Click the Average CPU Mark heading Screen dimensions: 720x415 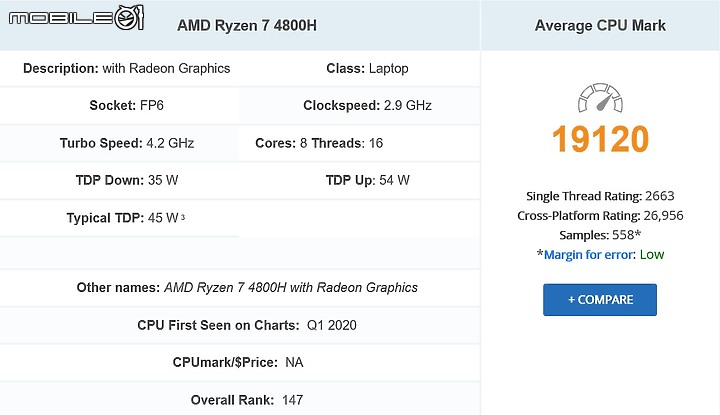coord(600,25)
